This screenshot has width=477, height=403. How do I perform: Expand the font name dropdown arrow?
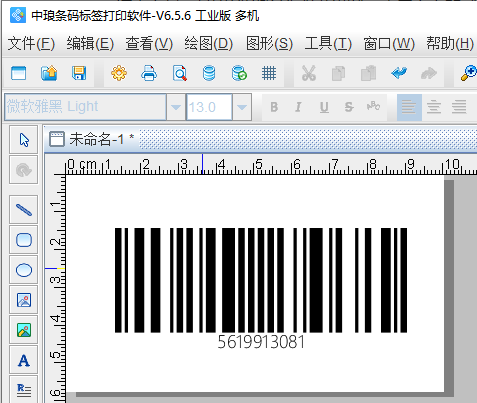click(176, 107)
